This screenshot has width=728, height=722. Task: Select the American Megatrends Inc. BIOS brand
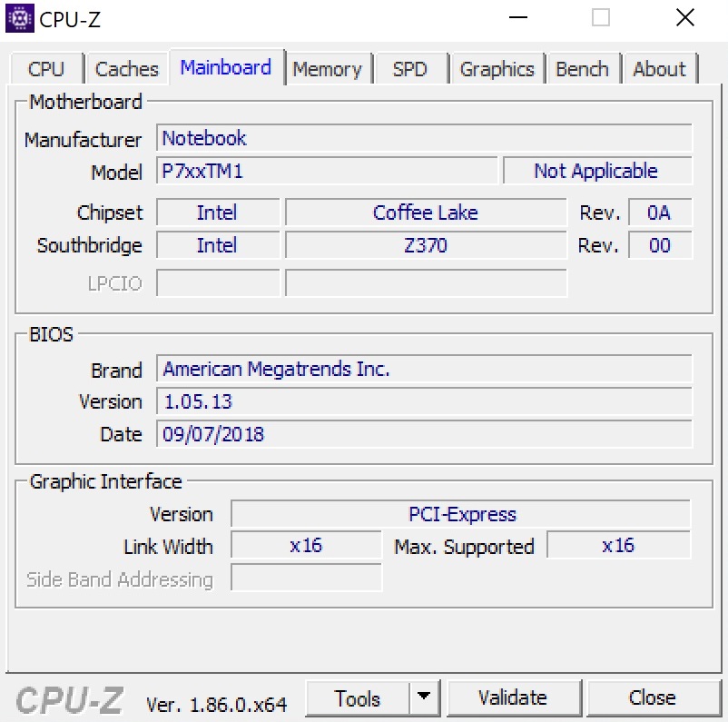[424, 369]
